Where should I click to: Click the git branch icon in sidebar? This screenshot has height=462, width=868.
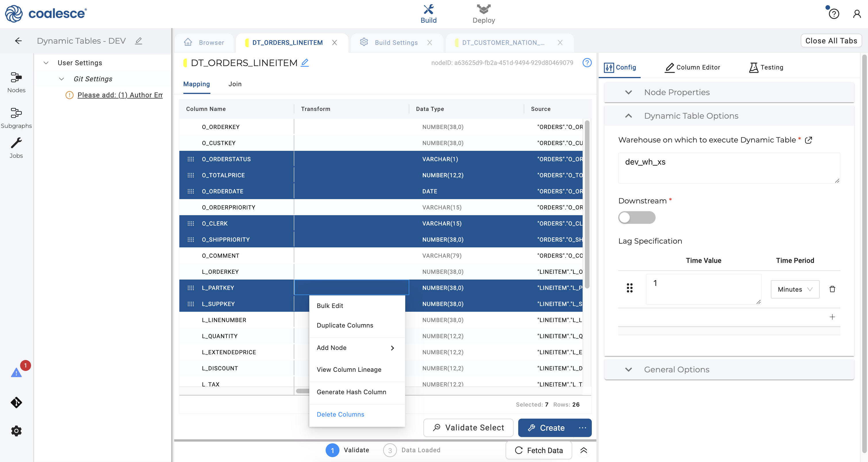(16, 402)
